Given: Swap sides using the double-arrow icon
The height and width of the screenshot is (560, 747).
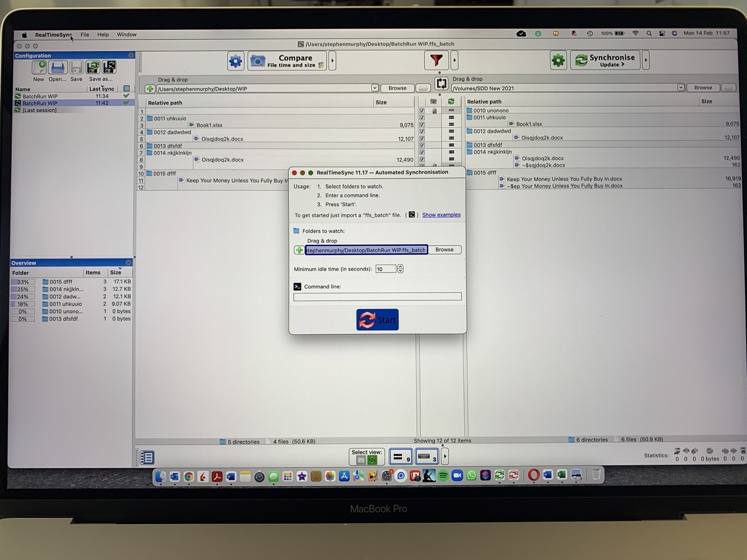Looking at the screenshot, I should 441,83.
